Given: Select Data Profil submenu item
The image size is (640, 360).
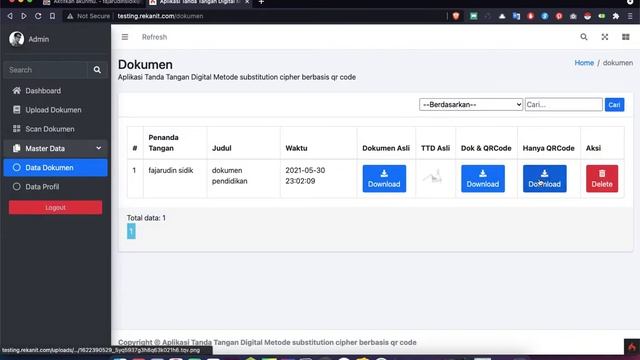Looking at the screenshot, I should click(56, 187).
